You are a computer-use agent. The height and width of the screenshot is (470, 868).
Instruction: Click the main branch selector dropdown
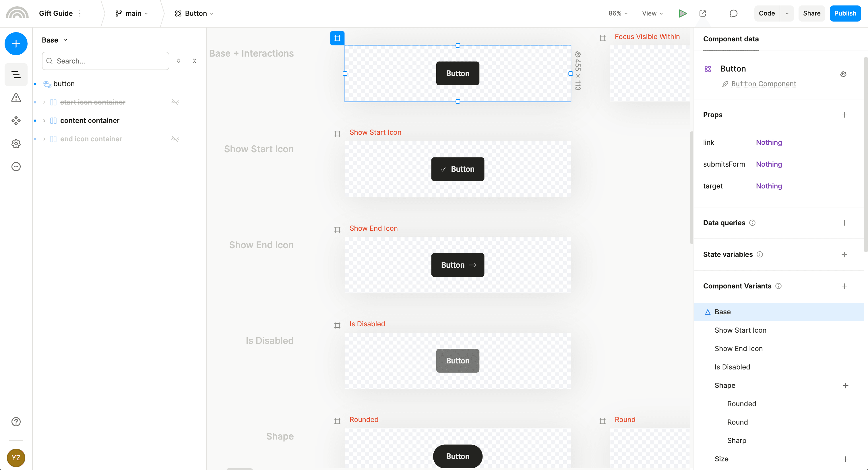(x=130, y=13)
